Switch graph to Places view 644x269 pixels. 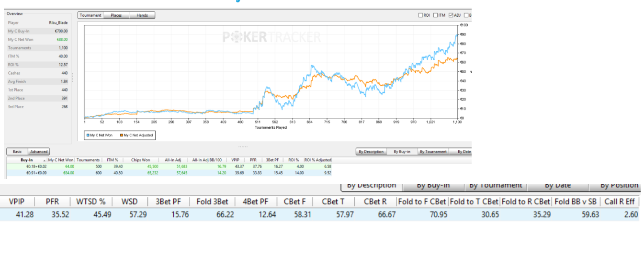pyautogui.click(x=116, y=15)
